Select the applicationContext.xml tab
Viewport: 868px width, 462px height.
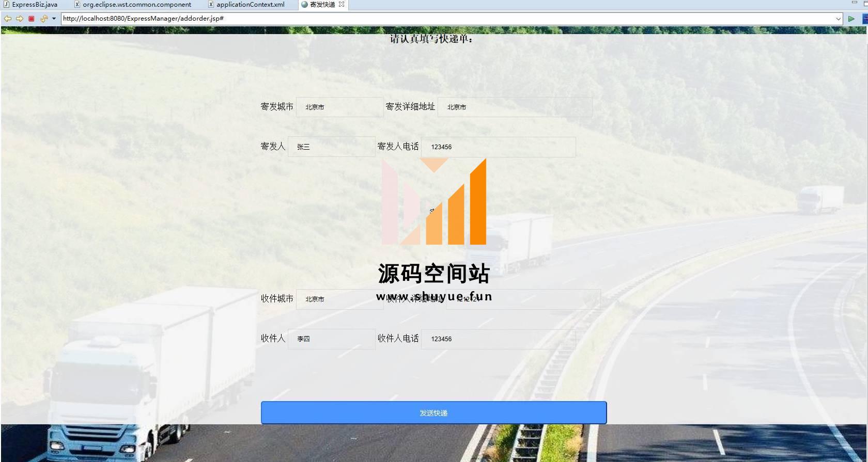tap(250, 5)
